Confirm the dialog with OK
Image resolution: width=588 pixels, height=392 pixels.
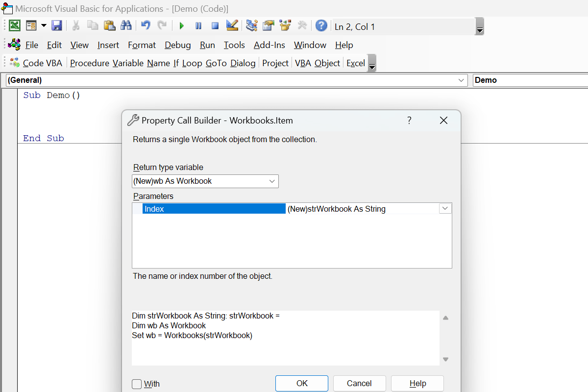click(x=302, y=384)
